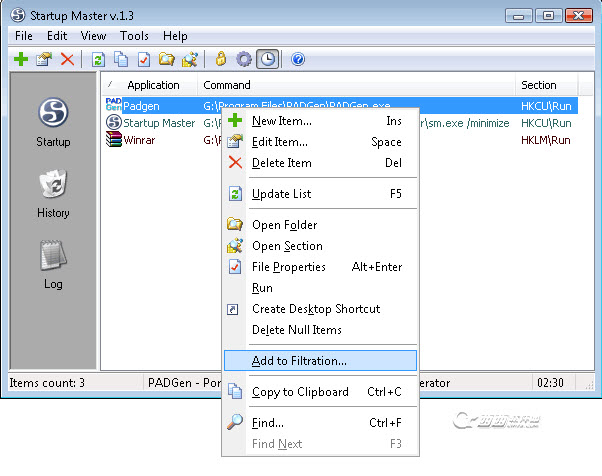602x476 pixels.
Task: Select Create Desktop Shortcut menu entry
Action: (316, 309)
